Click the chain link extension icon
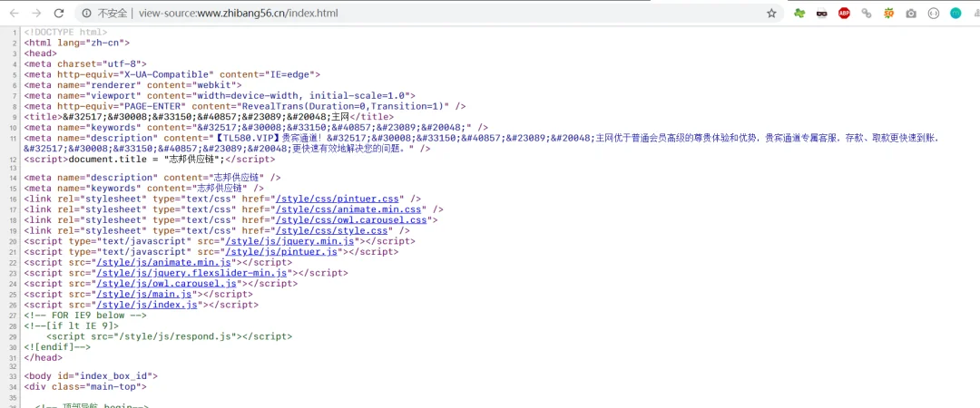Screen dimensions: 980x408 point(867,13)
